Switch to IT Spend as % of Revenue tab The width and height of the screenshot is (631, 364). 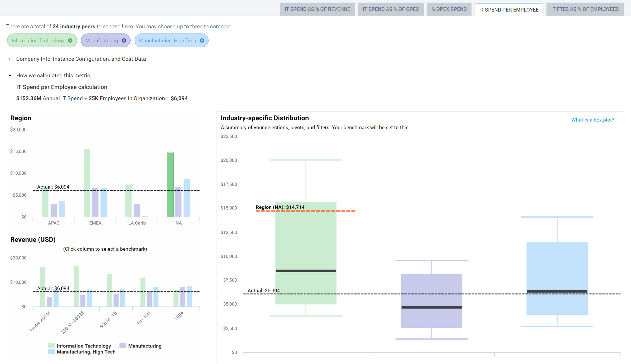pyautogui.click(x=317, y=9)
